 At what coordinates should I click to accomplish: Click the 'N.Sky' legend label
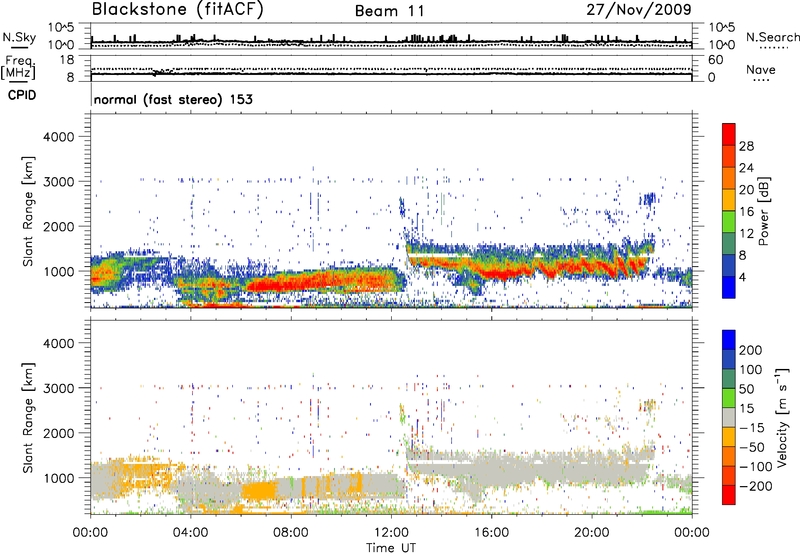[19, 37]
